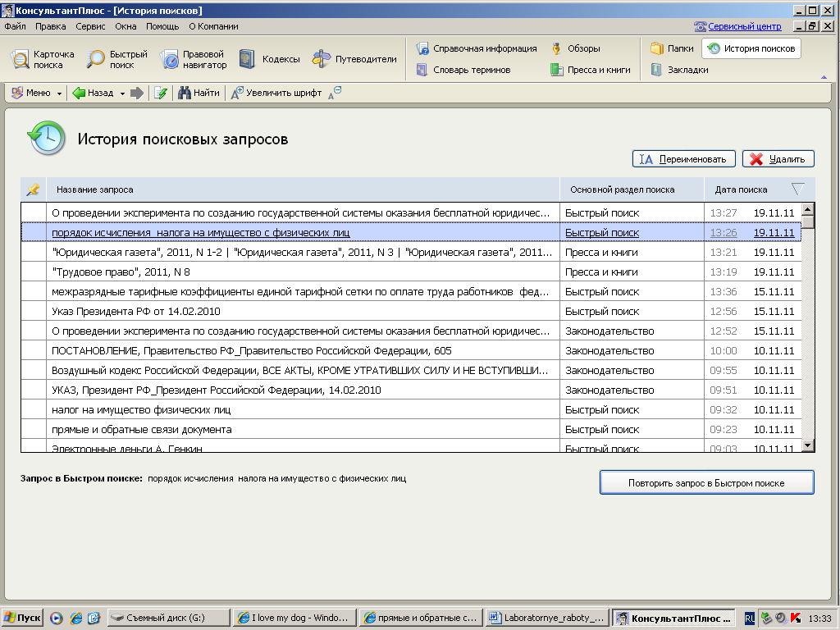Click list scrollbar up arrow
840x630 pixels.
(808, 209)
